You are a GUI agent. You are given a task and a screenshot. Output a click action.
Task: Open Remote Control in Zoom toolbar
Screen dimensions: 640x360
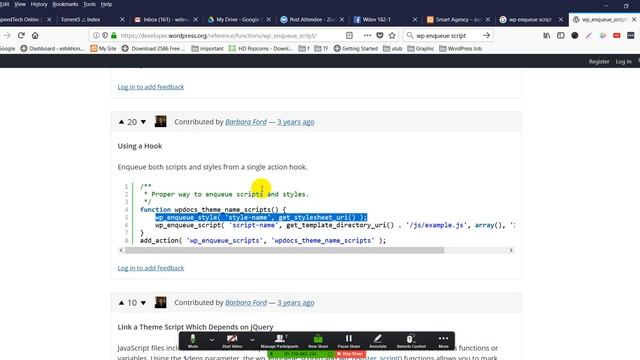tap(411, 341)
